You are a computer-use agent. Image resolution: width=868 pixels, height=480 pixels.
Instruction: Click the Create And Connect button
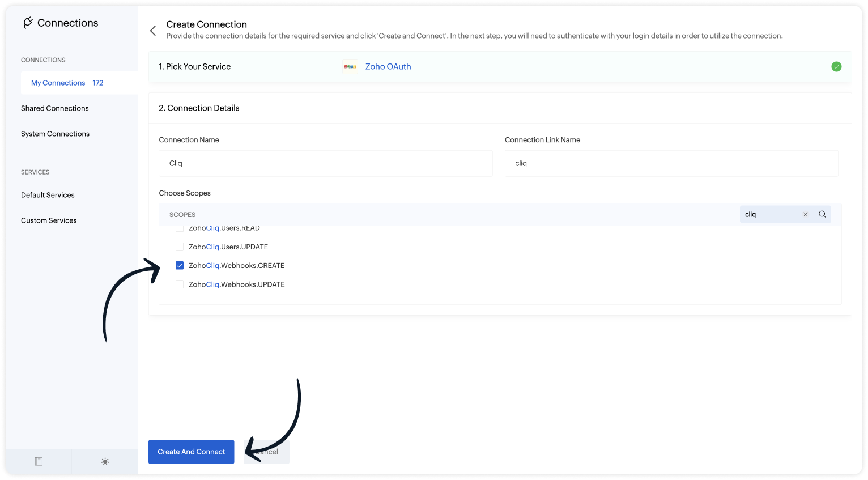pyautogui.click(x=191, y=452)
